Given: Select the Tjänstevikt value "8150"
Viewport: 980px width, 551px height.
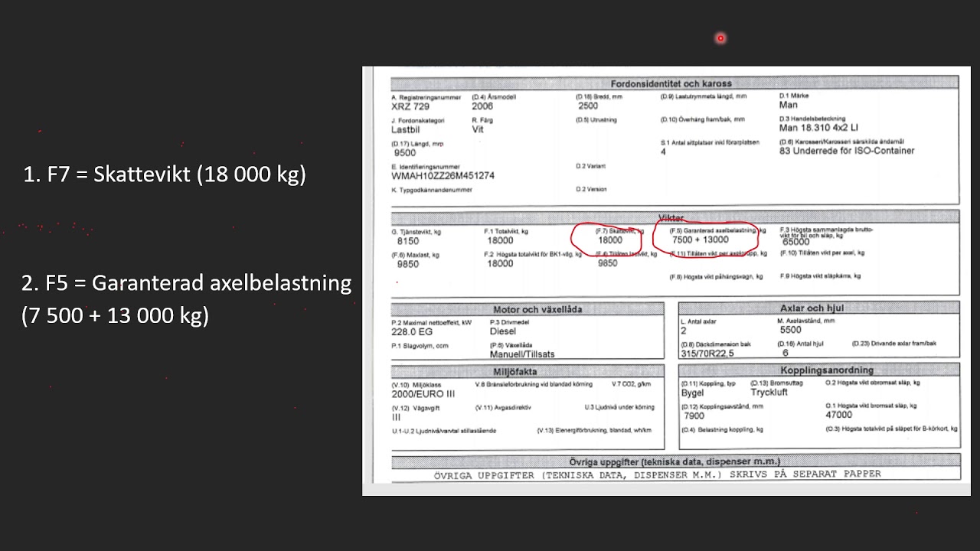Looking at the screenshot, I should [408, 241].
